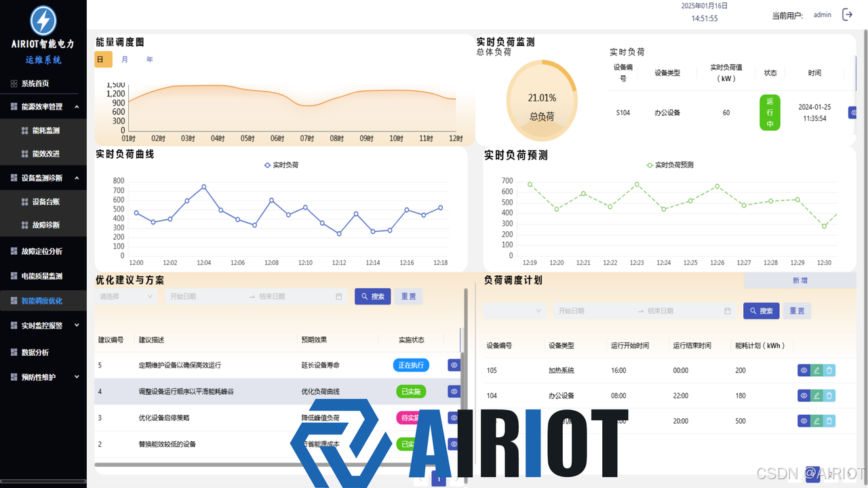Click the icon beside 故障定位分析
This screenshot has width=868, height=488.
14,251
